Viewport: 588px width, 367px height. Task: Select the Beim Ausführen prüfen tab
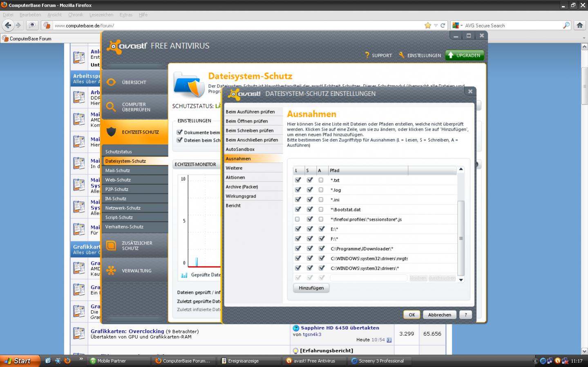pos(253,111)
